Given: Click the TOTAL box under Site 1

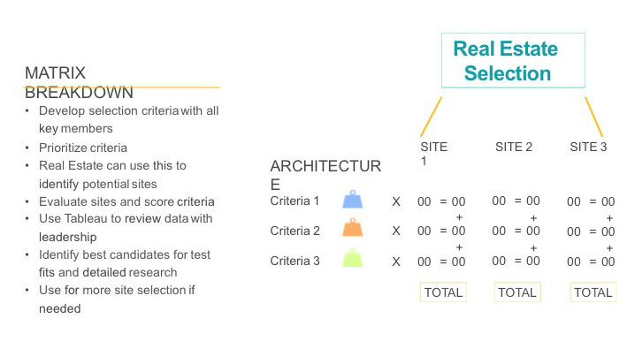Looking at the screenshot, I should coord(443,292).
